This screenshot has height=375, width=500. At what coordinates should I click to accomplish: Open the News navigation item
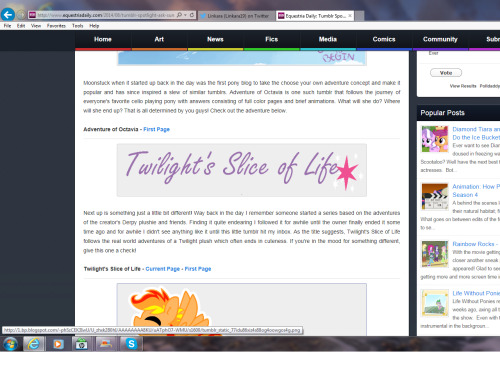point(215,39)
